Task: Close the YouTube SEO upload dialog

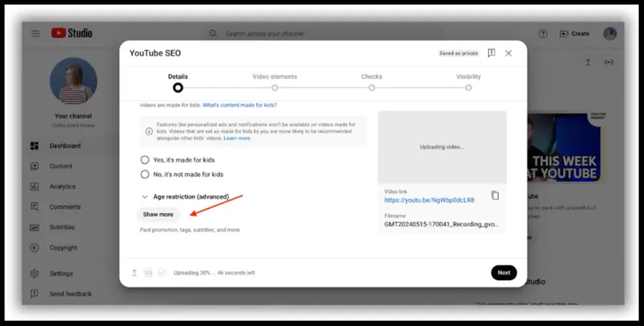Action: pyautogui.click(x=509, y=53)
